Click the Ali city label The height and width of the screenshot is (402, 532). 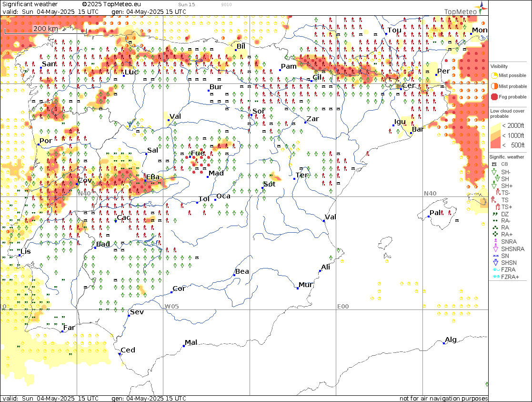coord(325,267)
